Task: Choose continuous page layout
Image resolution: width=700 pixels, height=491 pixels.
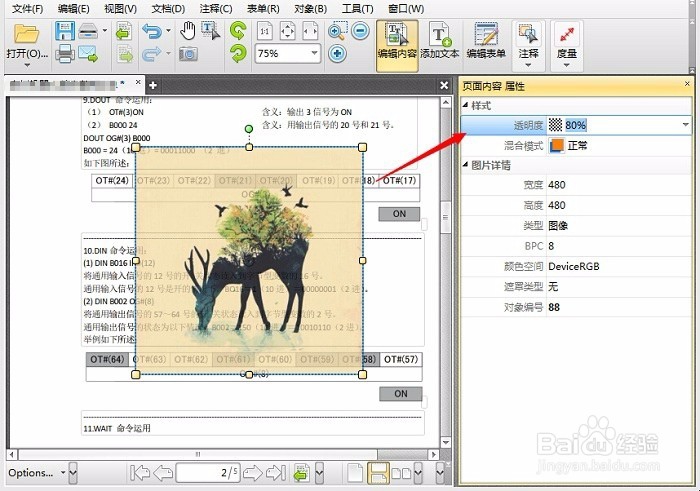Action: (x=378, y=473)
